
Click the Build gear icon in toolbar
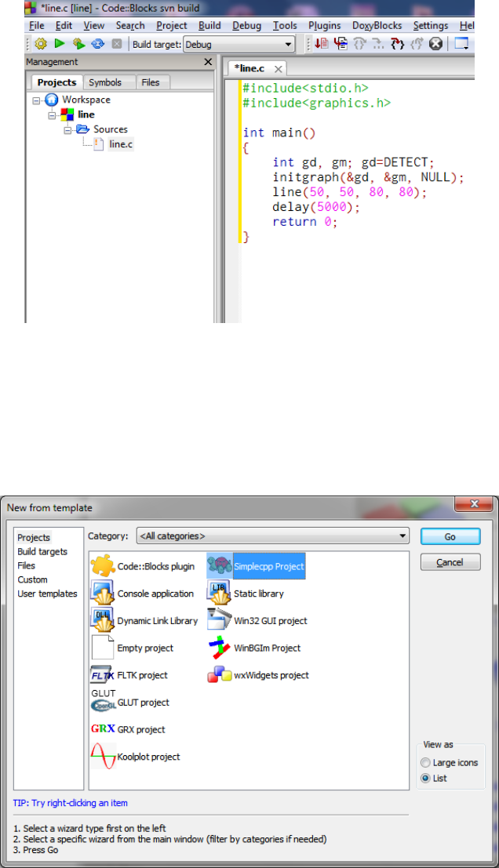coord(41,44)
